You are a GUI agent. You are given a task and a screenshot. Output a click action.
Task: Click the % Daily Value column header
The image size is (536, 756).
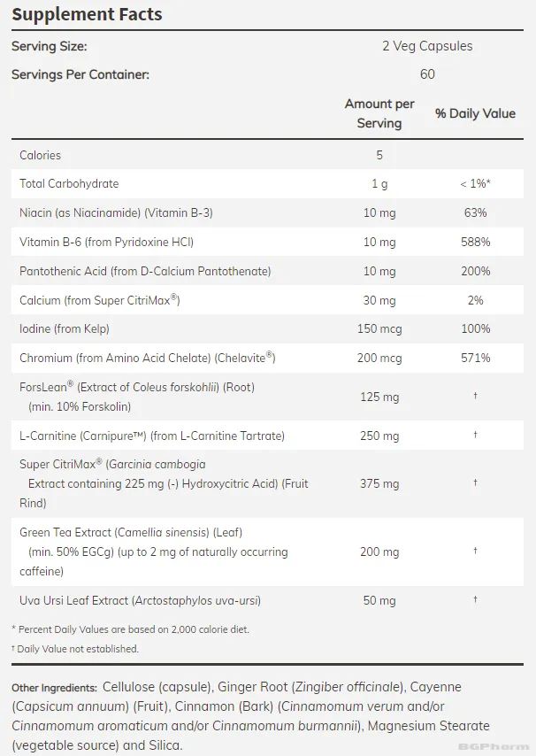(475, 113)
